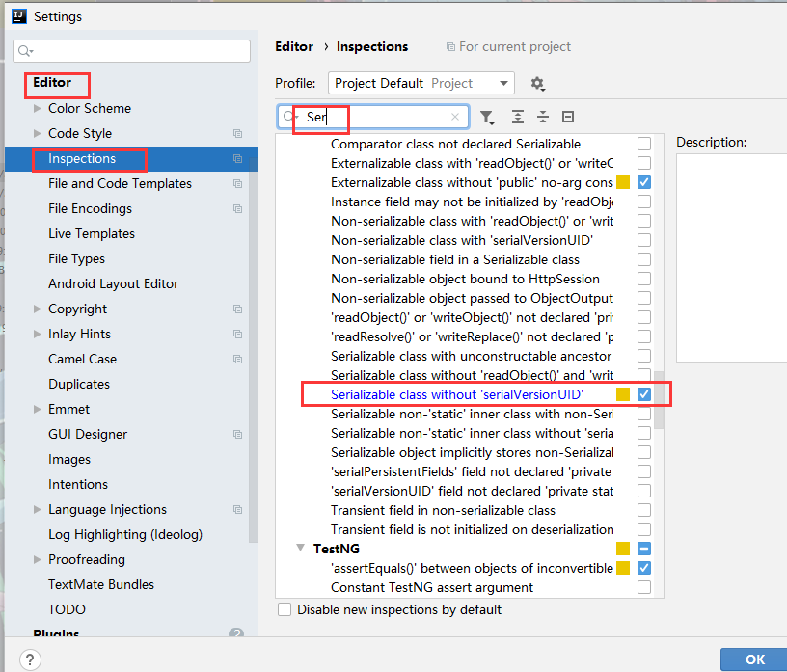Enable 'Transient field in non-serializable class' checkbox
Screen dimensions: 787x672
tap(644, 510)
